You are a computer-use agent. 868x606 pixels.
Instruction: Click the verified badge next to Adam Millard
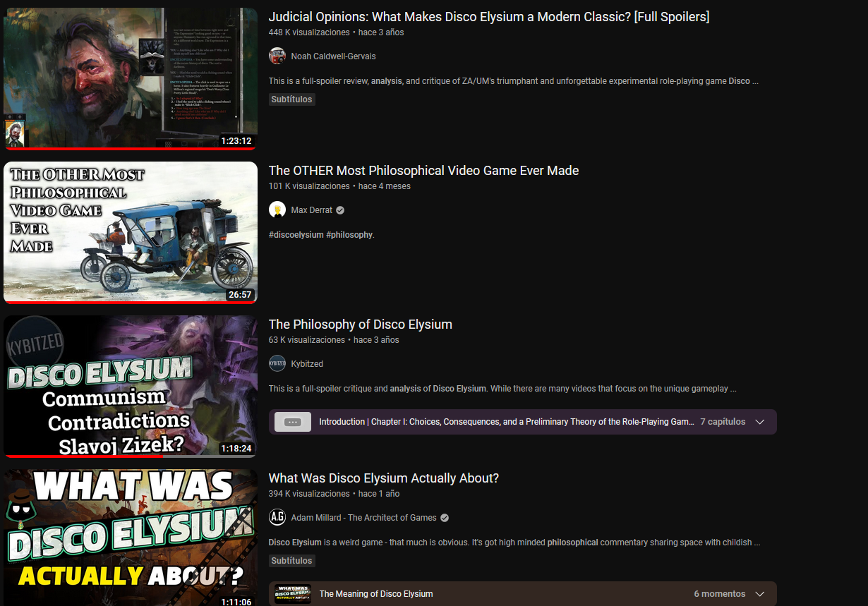pos(445,518)
